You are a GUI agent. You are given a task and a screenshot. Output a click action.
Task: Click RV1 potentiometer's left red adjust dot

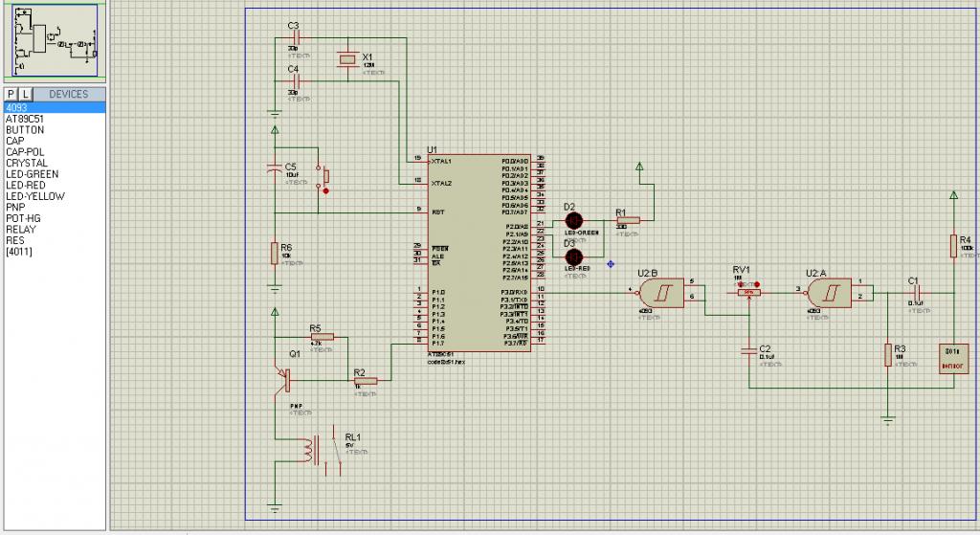tap(740, 283)
